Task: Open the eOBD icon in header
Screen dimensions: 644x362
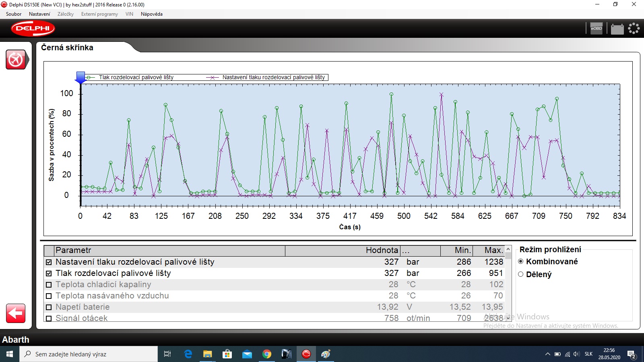Action: coord(596,29)
